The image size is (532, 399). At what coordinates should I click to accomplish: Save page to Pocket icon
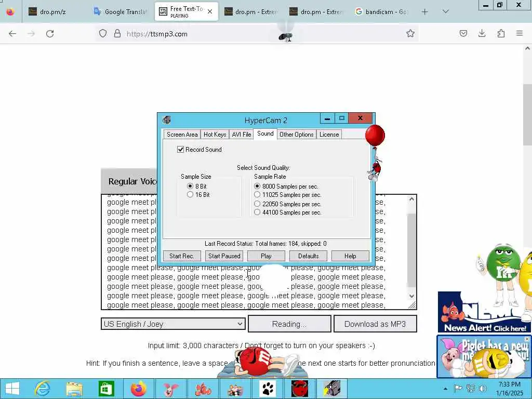pos(463,33)
